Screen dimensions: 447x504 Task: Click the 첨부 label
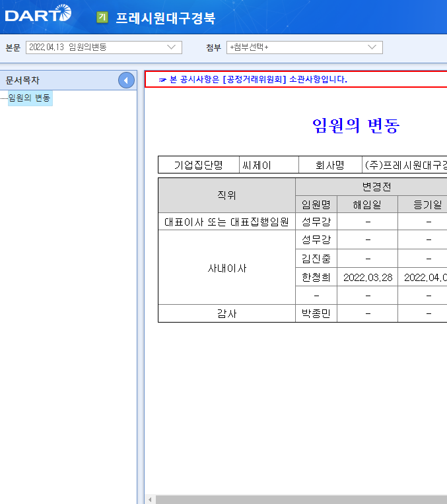213,48
